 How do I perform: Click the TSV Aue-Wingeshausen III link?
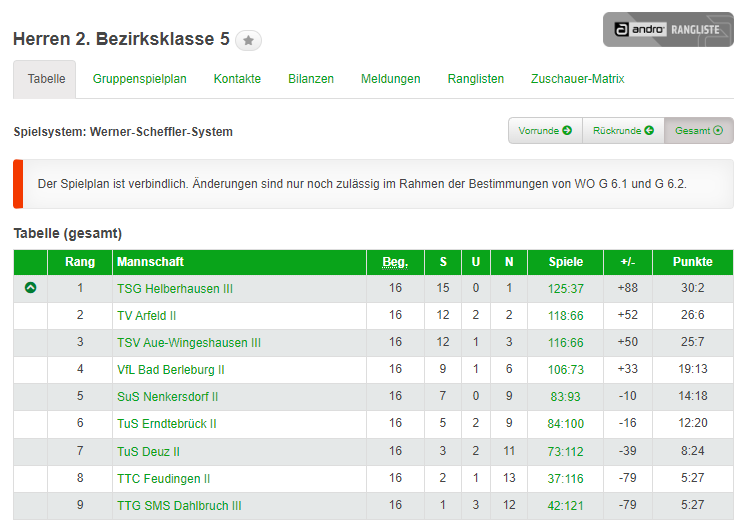click(189, 343)
